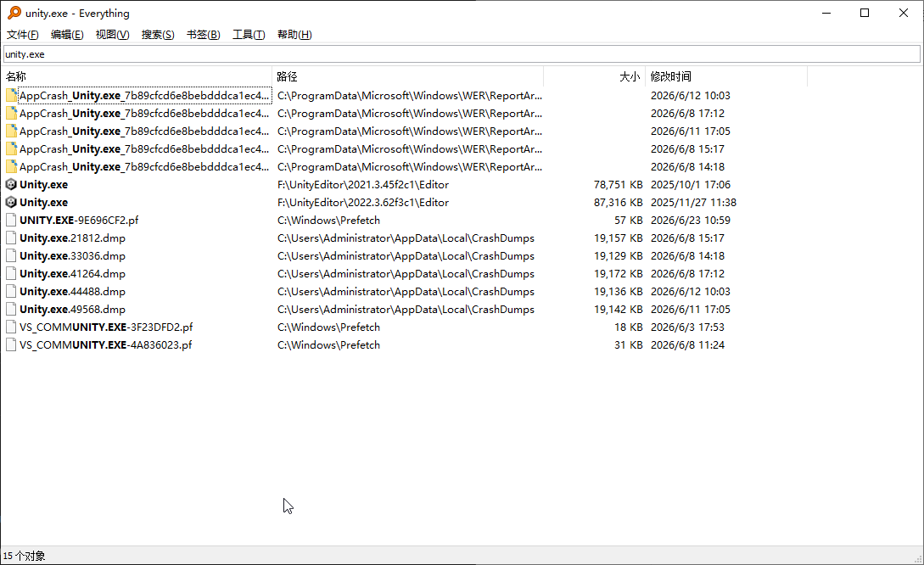Viewport: 924px width, 565px height.
Task: Click folder icon of AppCrash row dated 2026/6/11 17:05
Action: 11,131
